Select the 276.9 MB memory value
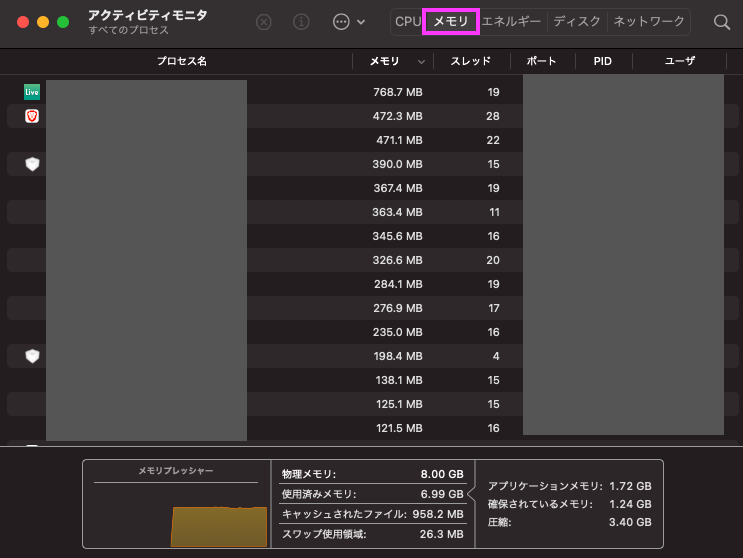Screen dimensions: 743x558 click(x=398, y=308)
